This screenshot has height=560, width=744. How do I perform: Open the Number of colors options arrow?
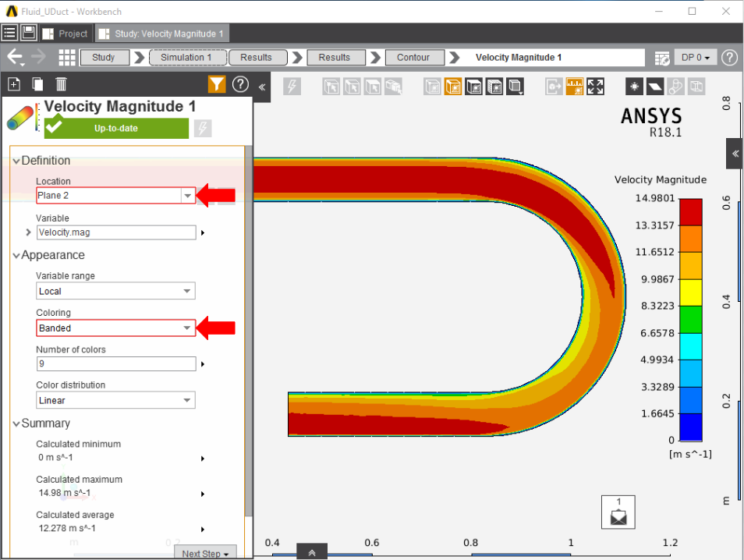point(203,364)
